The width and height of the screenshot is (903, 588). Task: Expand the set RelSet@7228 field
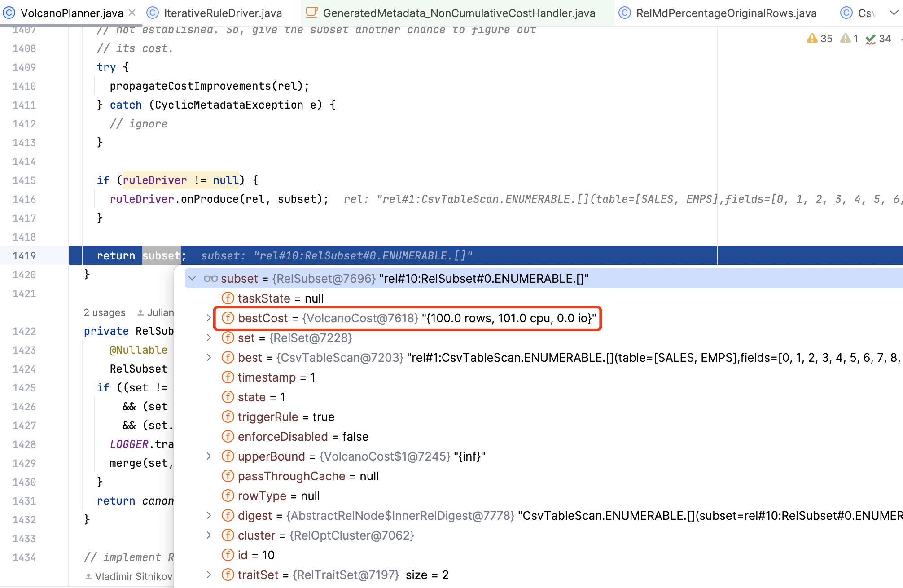click(209, 338)
